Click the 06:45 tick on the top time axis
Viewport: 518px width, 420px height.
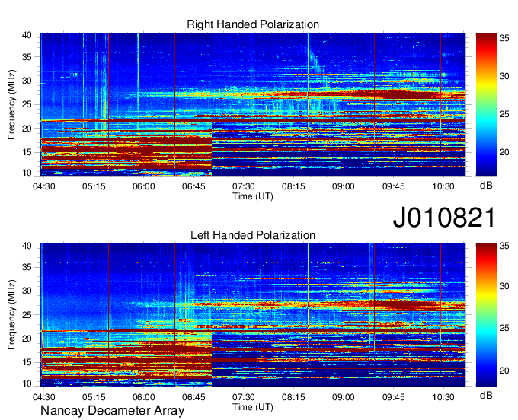coord(193,186)
